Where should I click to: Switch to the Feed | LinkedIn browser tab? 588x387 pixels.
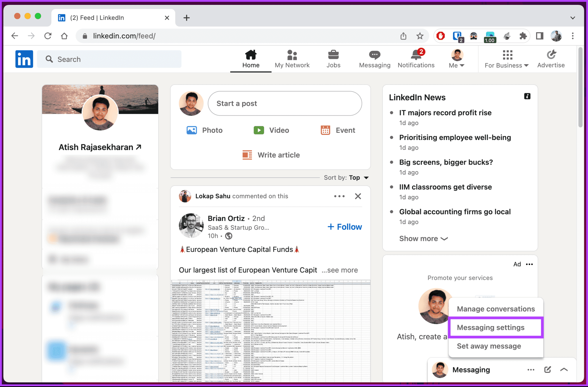pos(113,18)
